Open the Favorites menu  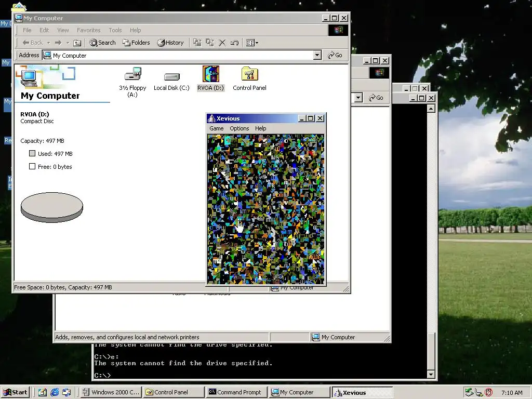tap(88, 30)
